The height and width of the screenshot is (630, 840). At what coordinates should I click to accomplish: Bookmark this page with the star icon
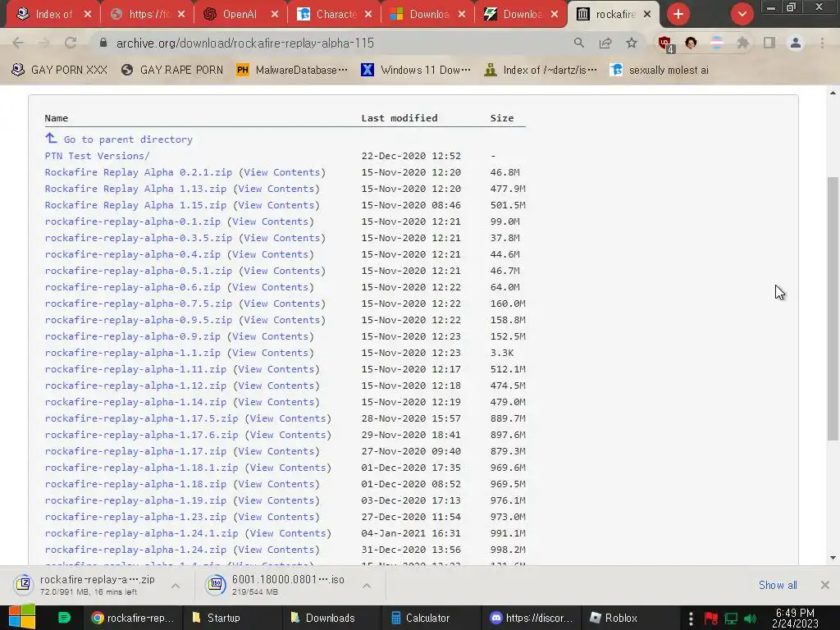click(632, 43)
